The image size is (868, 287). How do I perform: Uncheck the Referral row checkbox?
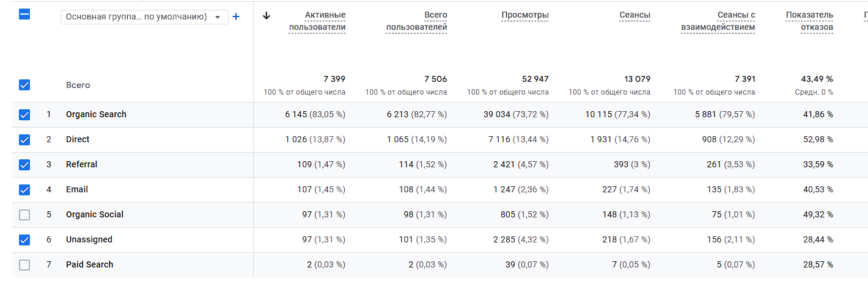coord(24,165)
